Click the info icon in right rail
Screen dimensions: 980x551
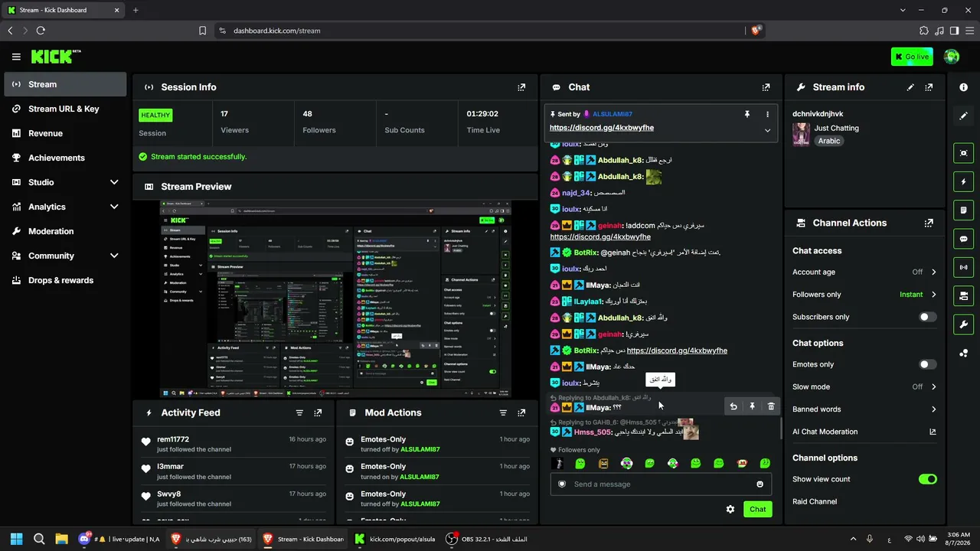[963, 87]
